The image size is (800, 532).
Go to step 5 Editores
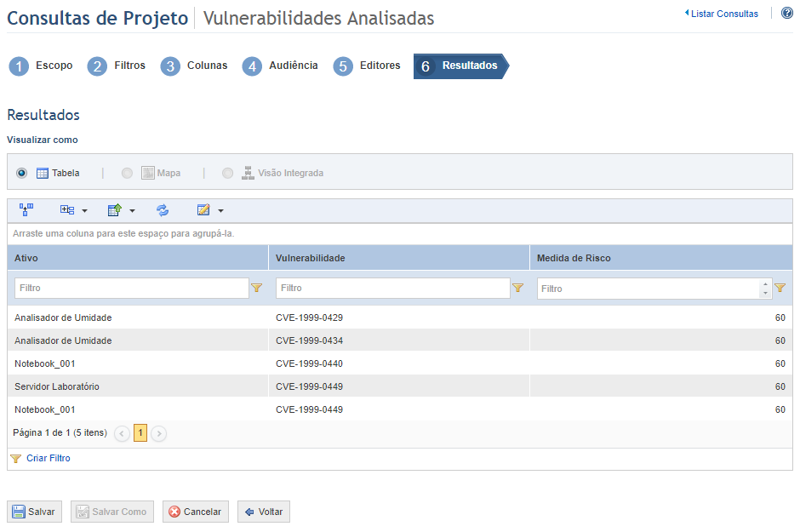[x=366, y=66]
